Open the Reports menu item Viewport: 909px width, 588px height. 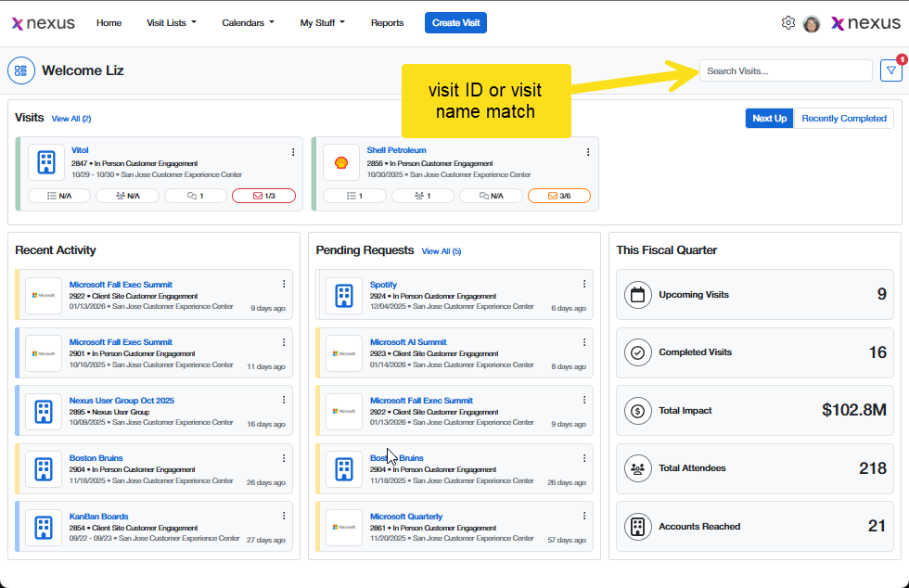[x=387, y=23]
